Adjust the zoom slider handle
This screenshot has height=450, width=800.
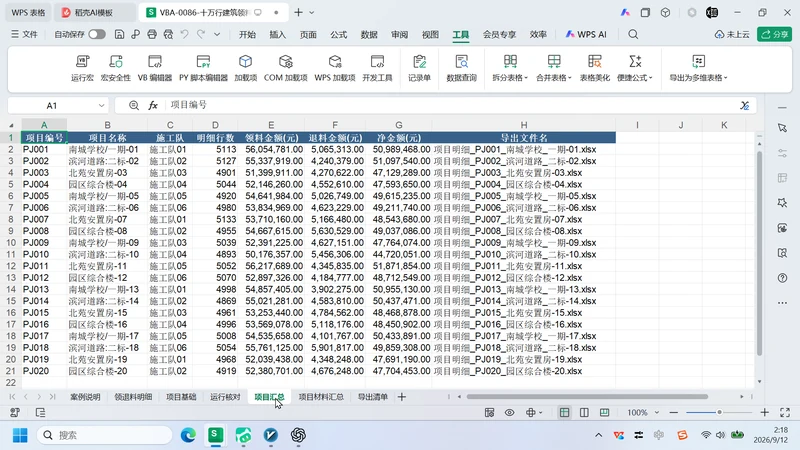point(719,412)
